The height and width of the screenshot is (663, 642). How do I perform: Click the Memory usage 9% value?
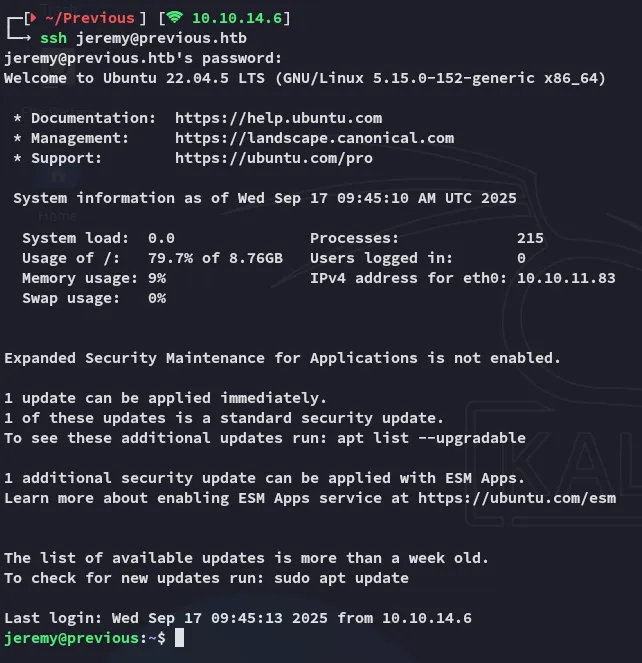pyautogui.click(x=157, y=278)
